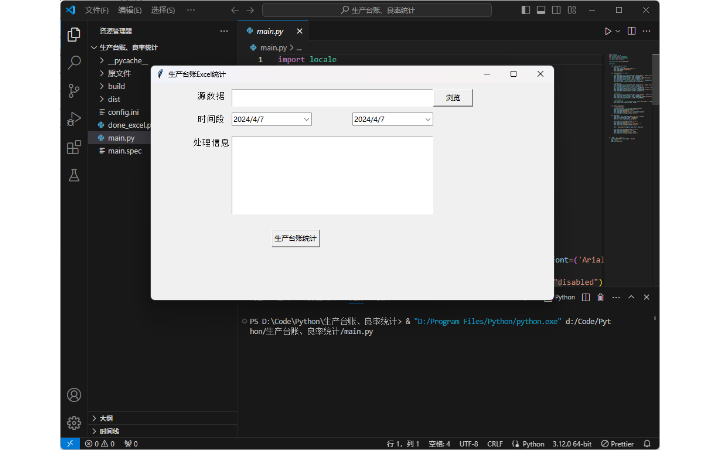Click the Prettier status bar item
720x450 pixels.
coord(618,444)
